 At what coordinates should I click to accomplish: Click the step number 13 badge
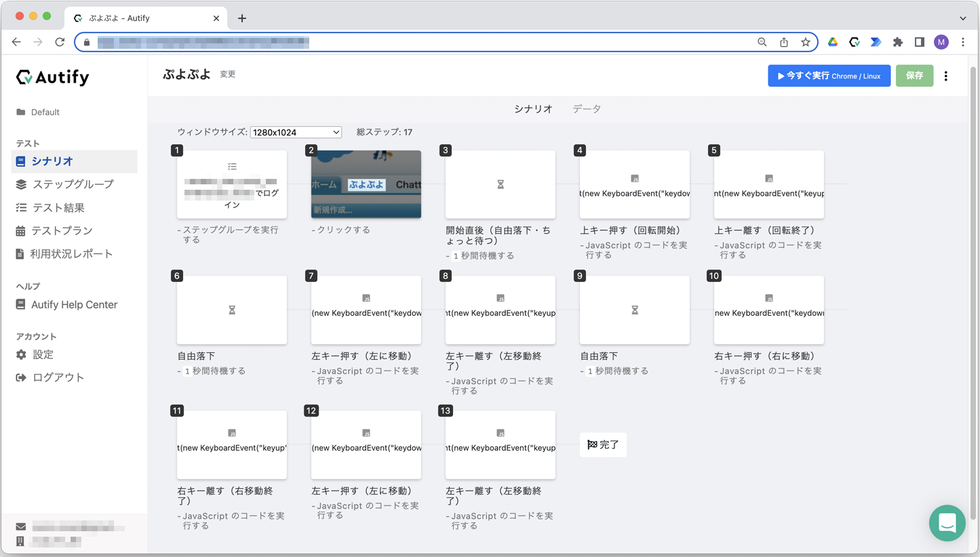(446, 411)
